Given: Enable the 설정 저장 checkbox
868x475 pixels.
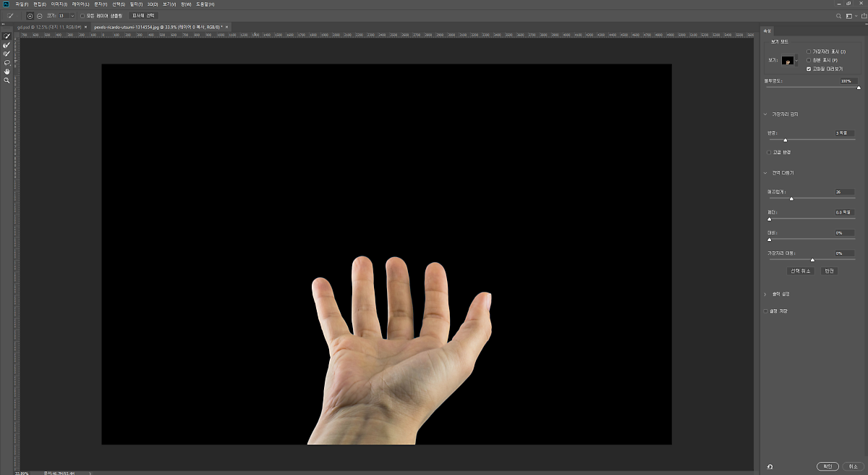Looking at the screenshot, I should coord(767,311).
